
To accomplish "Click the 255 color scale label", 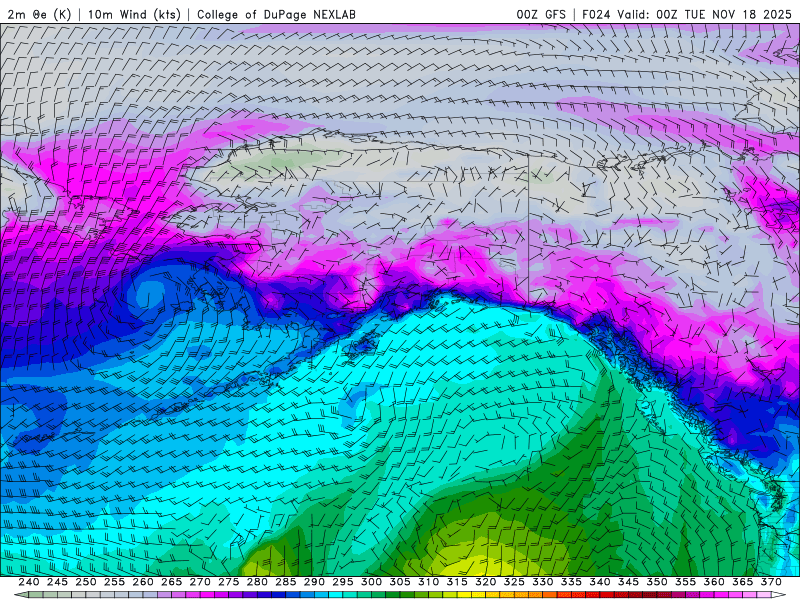I will [x=114, y=582].
